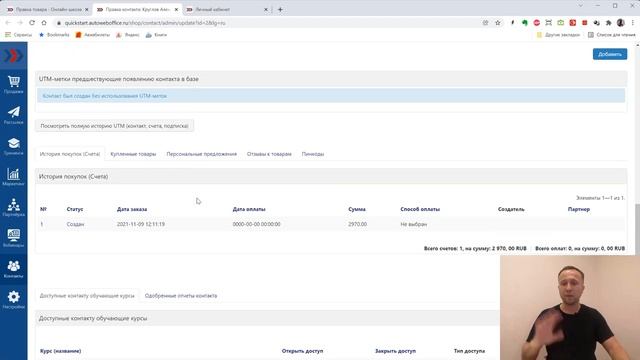This screenshot has height=360, width=640.
Task: Open Сервисы bookmark in bookmarks bar
Action: coord(18,35)
